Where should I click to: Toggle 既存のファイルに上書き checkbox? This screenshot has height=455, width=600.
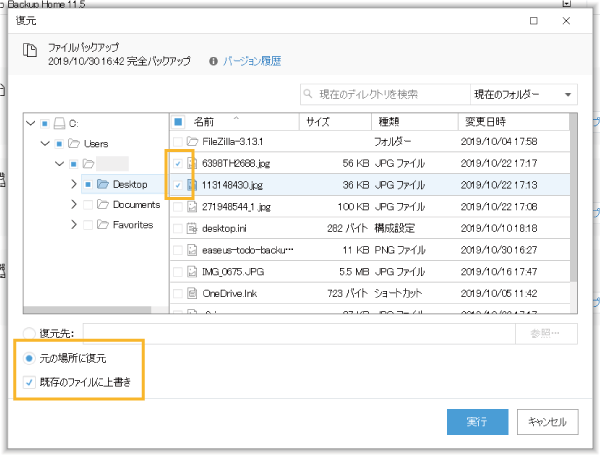coord(29,382)
